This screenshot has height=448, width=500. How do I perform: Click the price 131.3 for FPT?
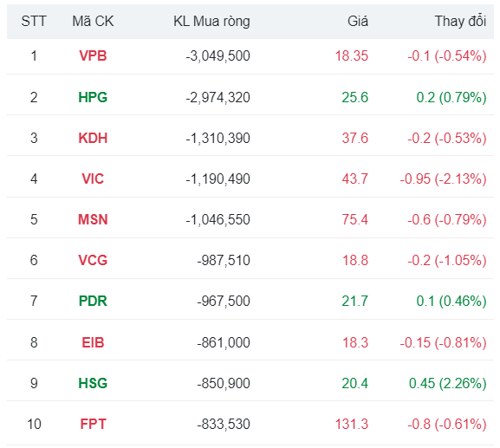(352, 424)
